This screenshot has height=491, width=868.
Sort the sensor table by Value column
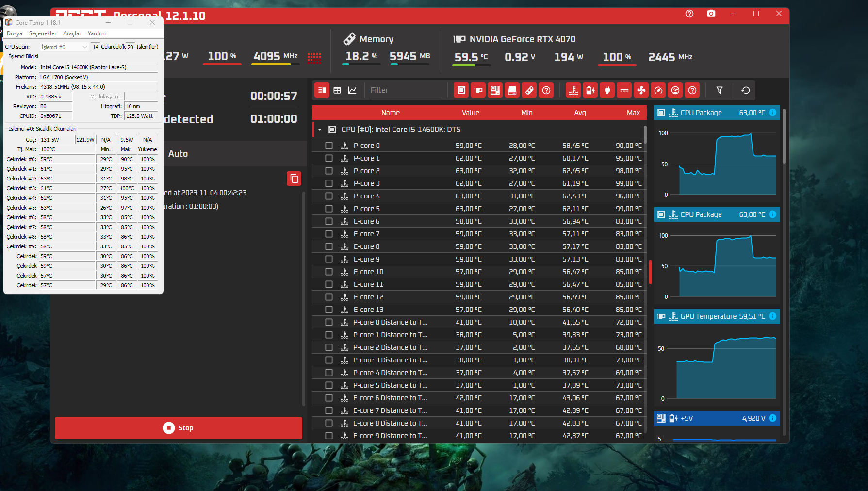[x=471, y=113]
